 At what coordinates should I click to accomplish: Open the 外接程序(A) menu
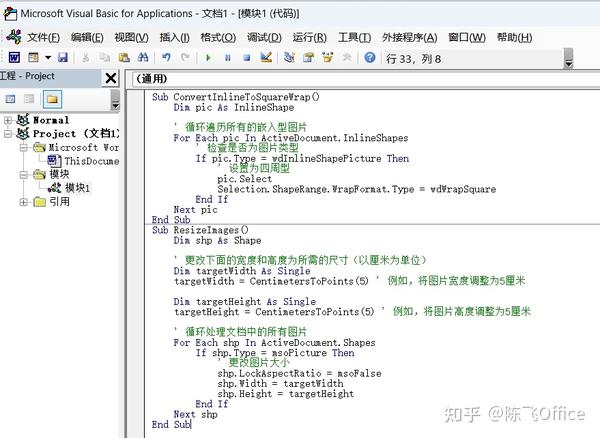(409, 37)
